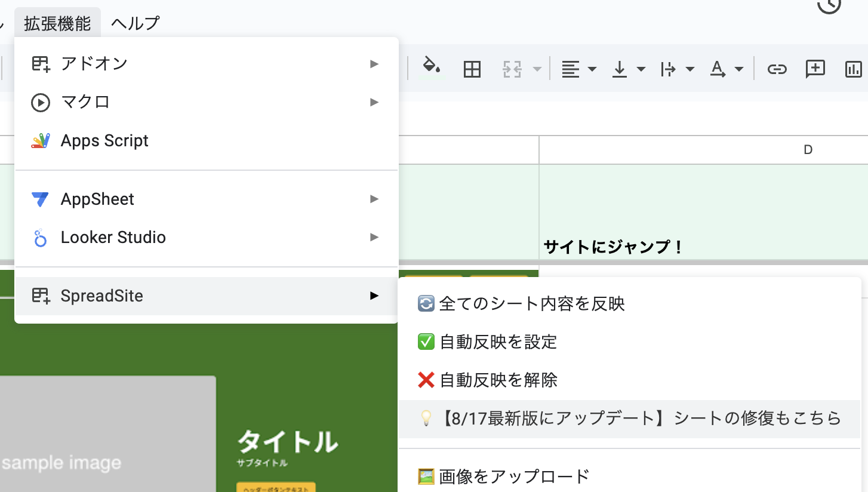
Task: Click the AppSheet logo icon
Action: click(x=41, y=199)
